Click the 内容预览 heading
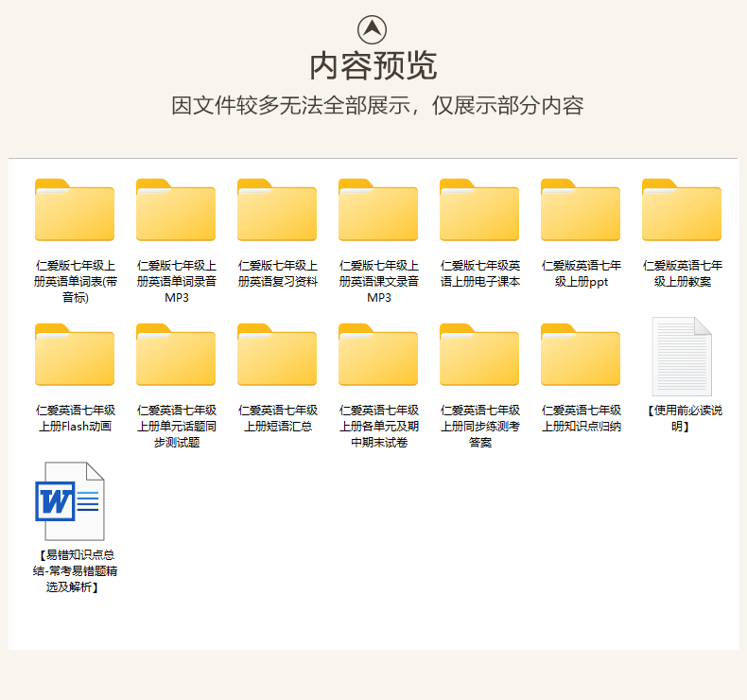This screenshot has height=700, width=747. click(x=373, y=66)
